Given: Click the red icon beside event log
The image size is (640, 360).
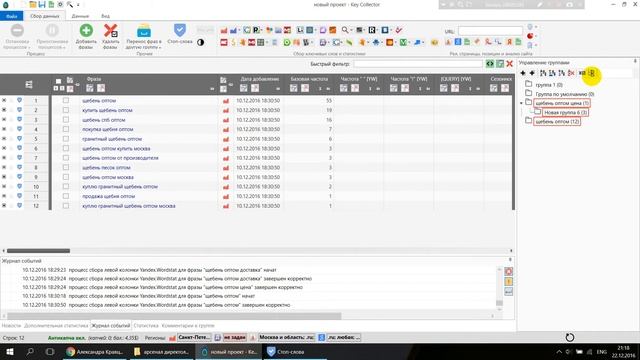Looking at the screenshot, I should pyautogui.click(x=509, y=271).
